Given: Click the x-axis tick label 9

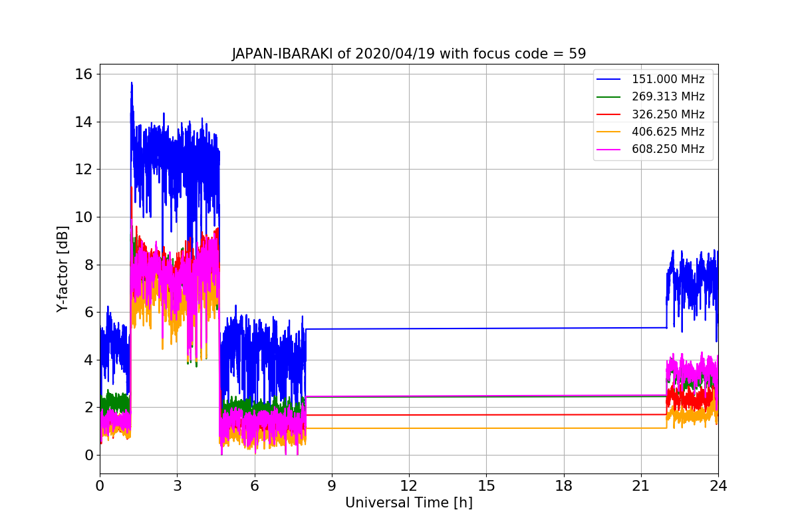Looking at the screenshot, I should coord(332,485).
